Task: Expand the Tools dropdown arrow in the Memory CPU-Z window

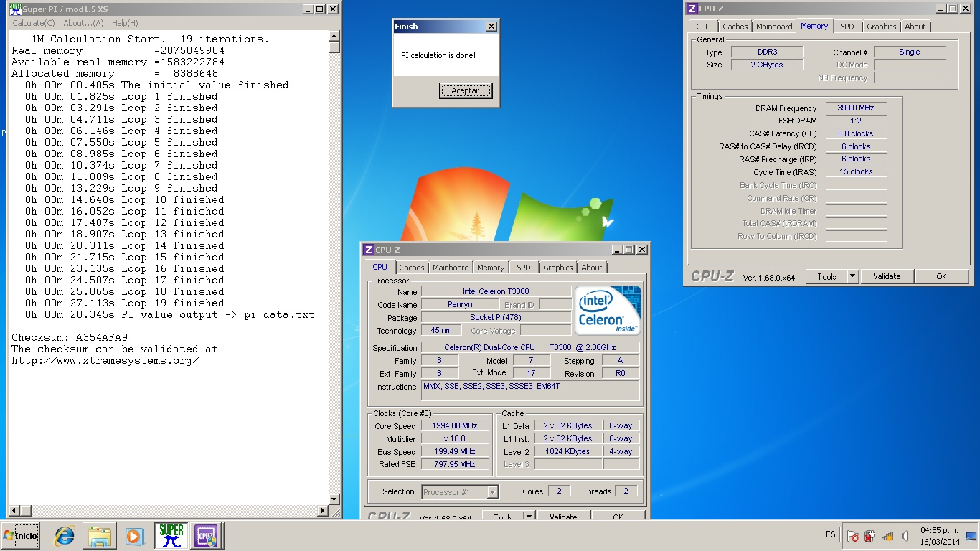Action: [852, 276]
